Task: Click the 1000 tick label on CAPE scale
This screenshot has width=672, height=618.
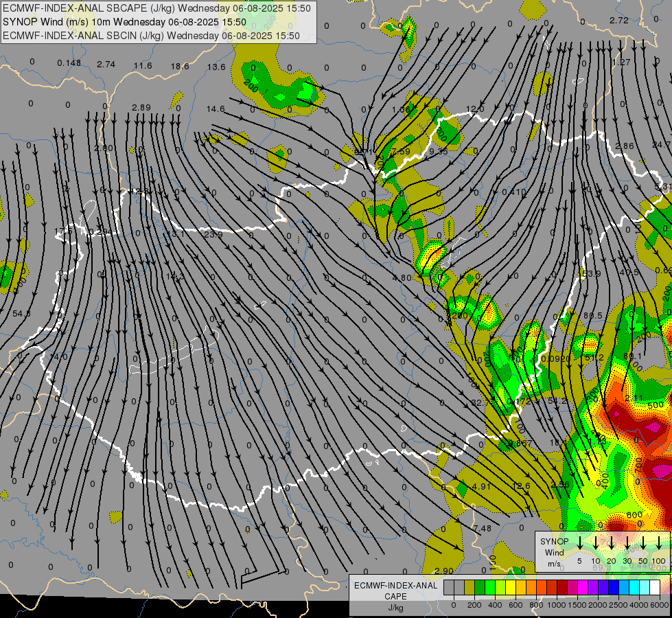Action: (x=557, y=605)
